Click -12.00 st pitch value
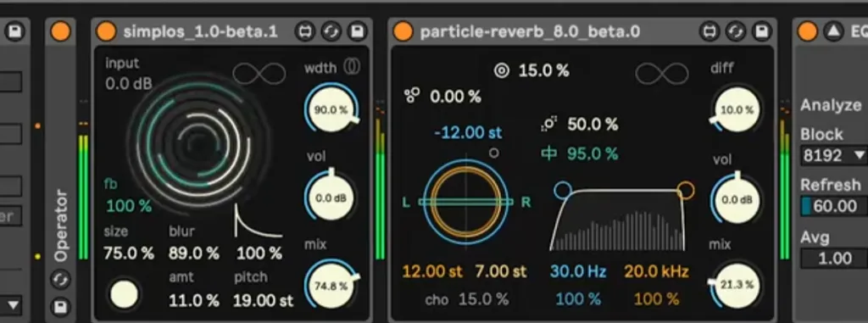 [x=468, y=133]
